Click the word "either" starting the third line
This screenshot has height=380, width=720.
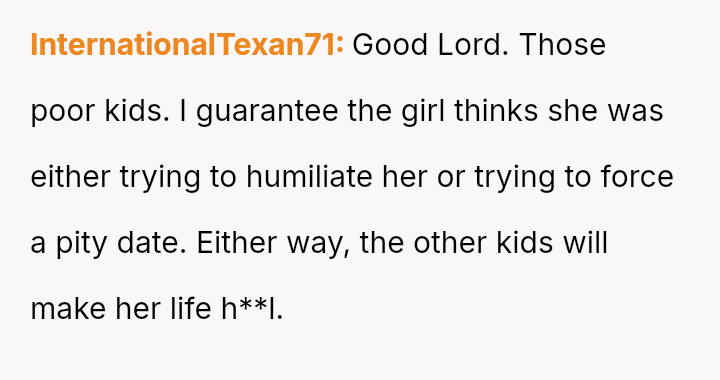(70, 177)
